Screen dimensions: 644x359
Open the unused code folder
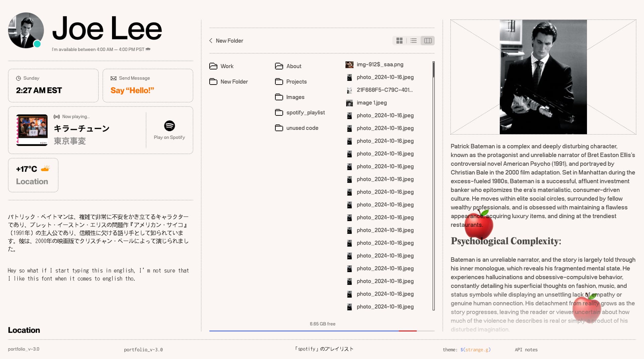302,128
